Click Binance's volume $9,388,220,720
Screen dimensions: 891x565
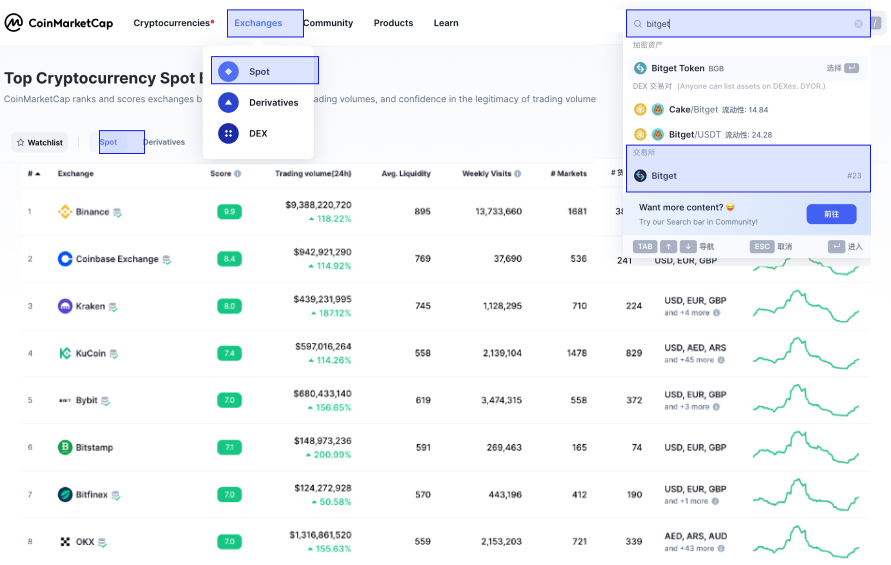pyautogui.click(x=318, y=205)
